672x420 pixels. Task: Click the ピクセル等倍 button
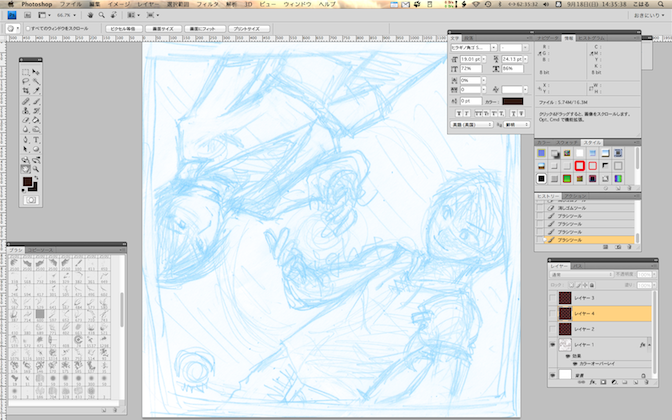tap(124, 29)
